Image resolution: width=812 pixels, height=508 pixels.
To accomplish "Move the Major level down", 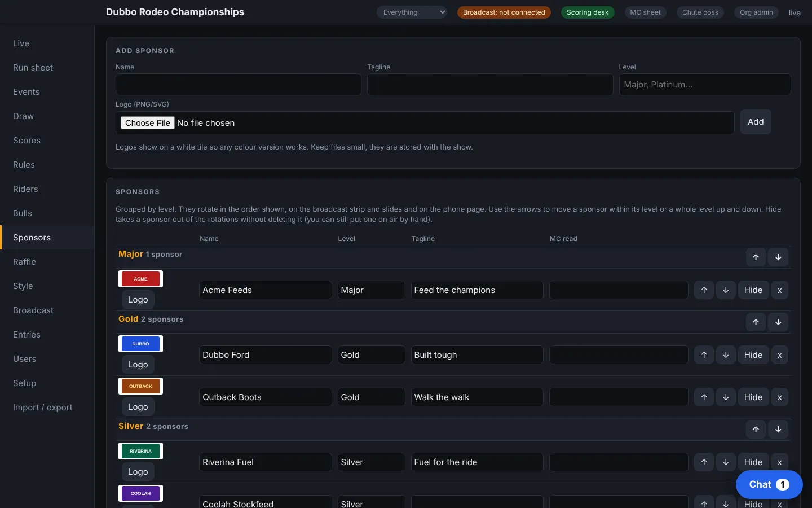I will (778, 257).
